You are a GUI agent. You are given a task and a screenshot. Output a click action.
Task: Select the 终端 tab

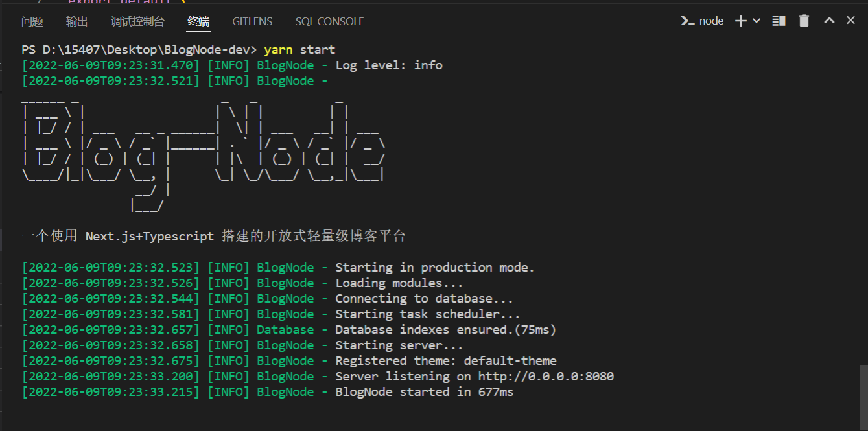pos(198,21)
